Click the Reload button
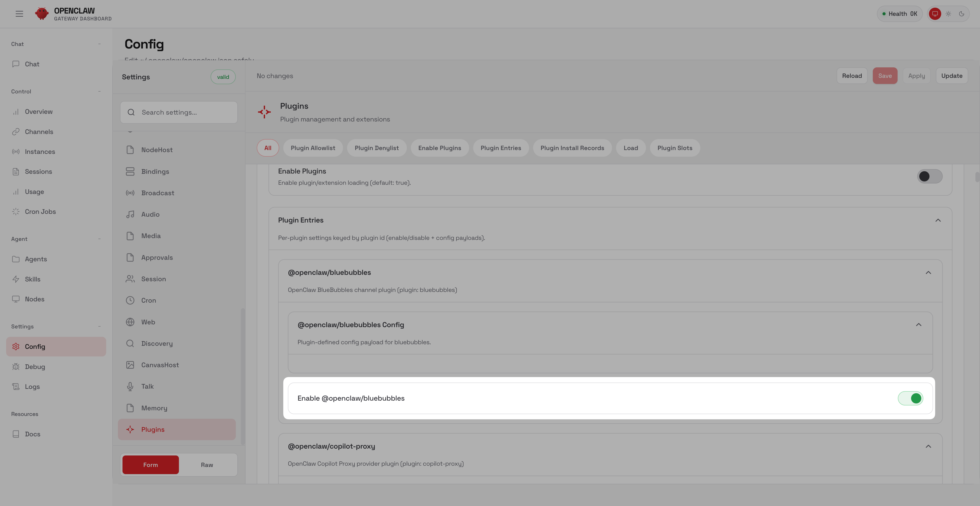Image resolution: width=980 pixels, height=506 pixels. (852, 75)
